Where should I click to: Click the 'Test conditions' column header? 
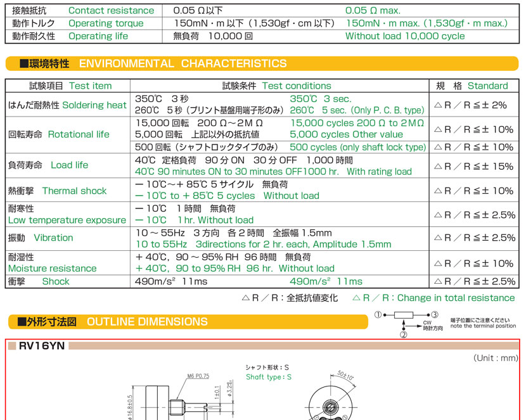pos(297,86)
